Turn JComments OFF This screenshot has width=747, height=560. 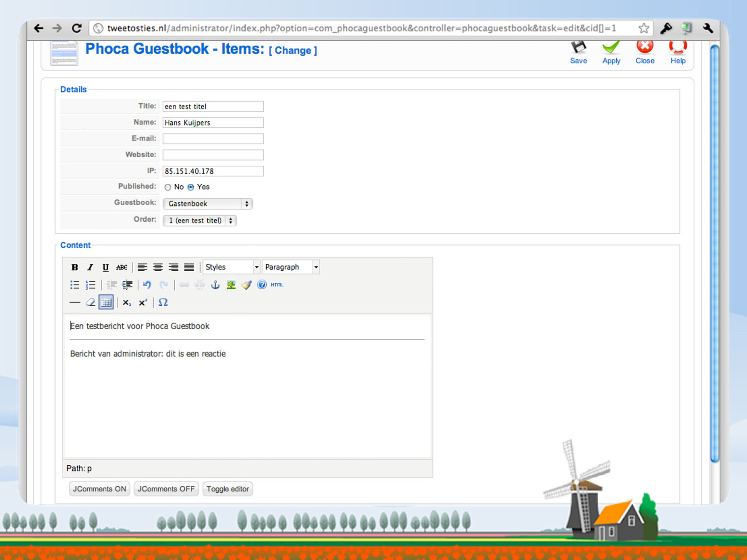166,489
